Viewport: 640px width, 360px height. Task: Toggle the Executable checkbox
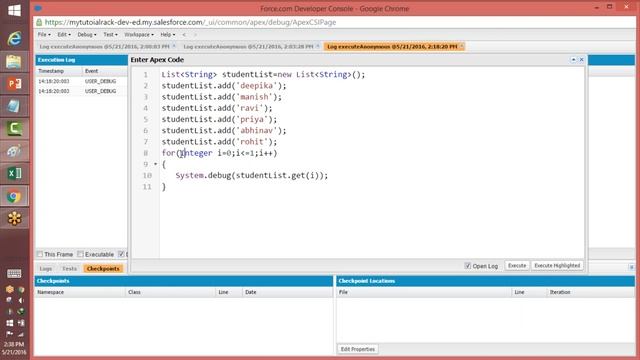click(80, 254)
